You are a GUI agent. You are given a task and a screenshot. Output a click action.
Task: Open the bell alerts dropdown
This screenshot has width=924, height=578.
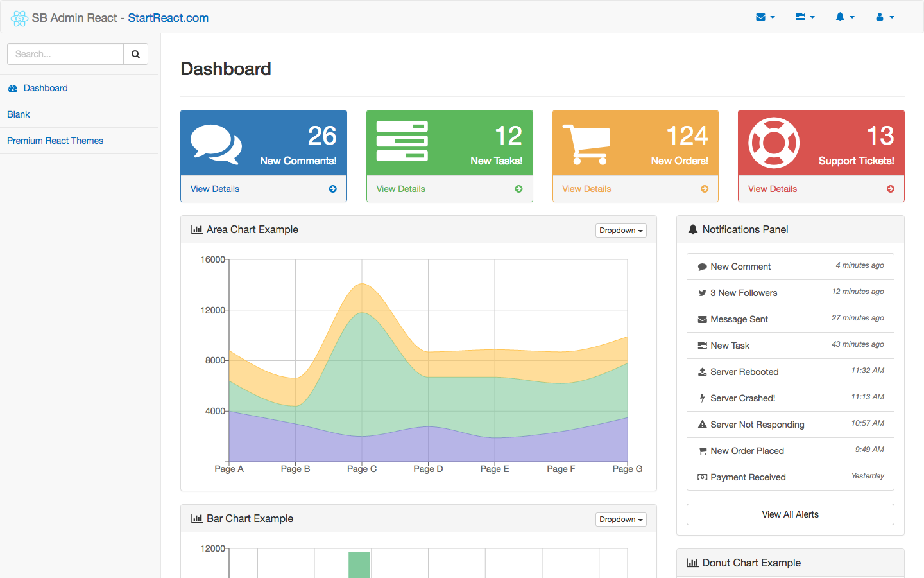pos(845,17)
